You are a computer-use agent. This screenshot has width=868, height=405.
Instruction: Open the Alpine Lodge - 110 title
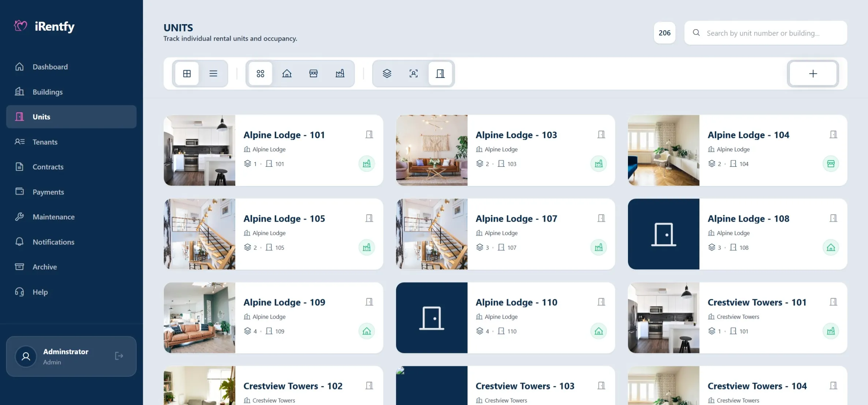tap(516, 302)
